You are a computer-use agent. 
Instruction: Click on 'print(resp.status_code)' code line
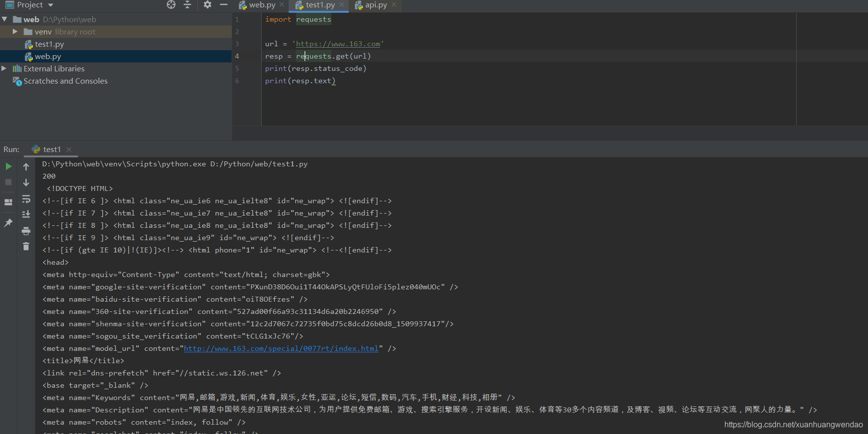(316, 68)
